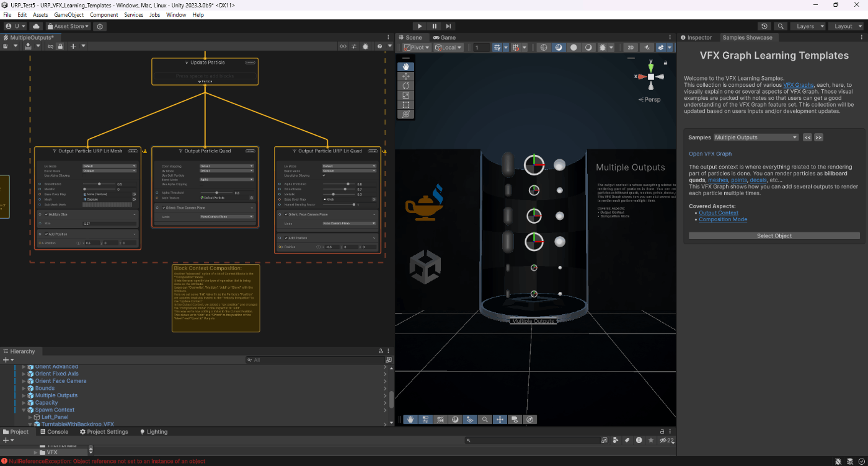Click the Open VFX Graph link

[711, 154]
